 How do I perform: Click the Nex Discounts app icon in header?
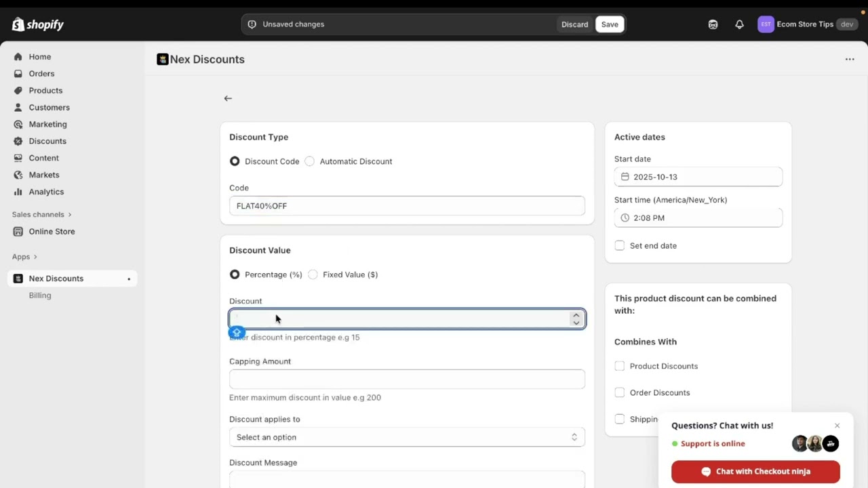162,59
